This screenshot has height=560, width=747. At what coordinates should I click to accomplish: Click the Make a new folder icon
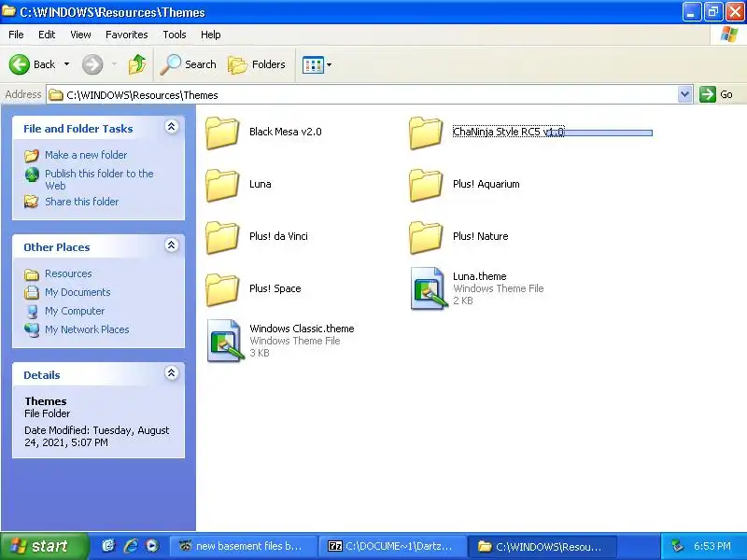(x=32, y=155)
